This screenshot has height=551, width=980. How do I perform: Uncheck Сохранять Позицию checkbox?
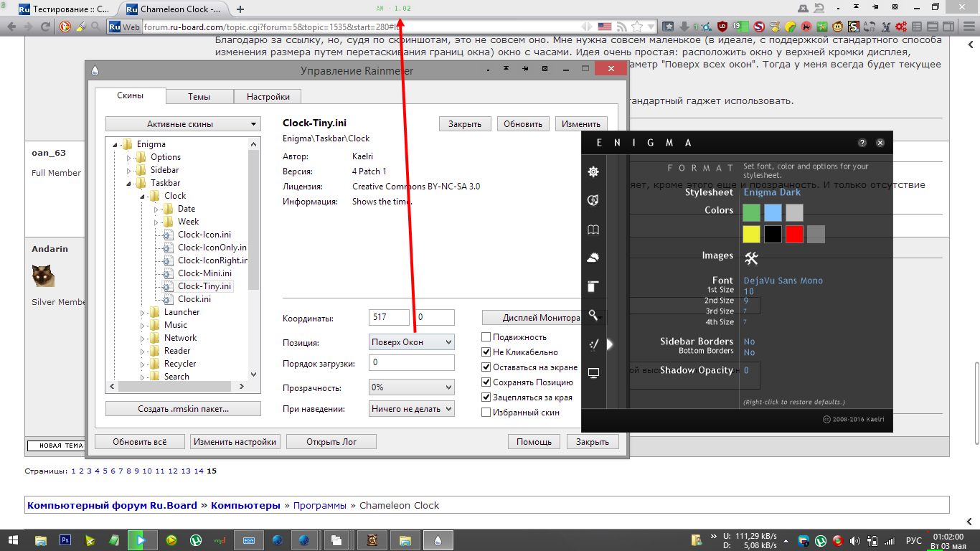tap(486, 382)
